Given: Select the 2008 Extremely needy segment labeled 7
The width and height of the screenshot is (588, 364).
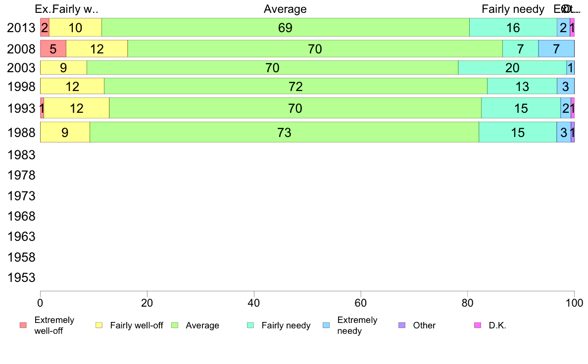Looking at the screenshot, I should point(556,49).
